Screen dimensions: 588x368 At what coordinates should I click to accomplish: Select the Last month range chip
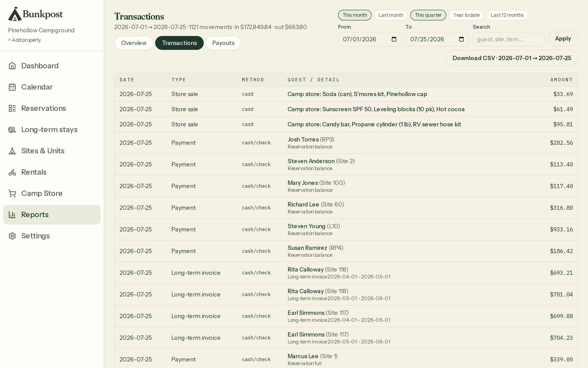click(391, 15)
